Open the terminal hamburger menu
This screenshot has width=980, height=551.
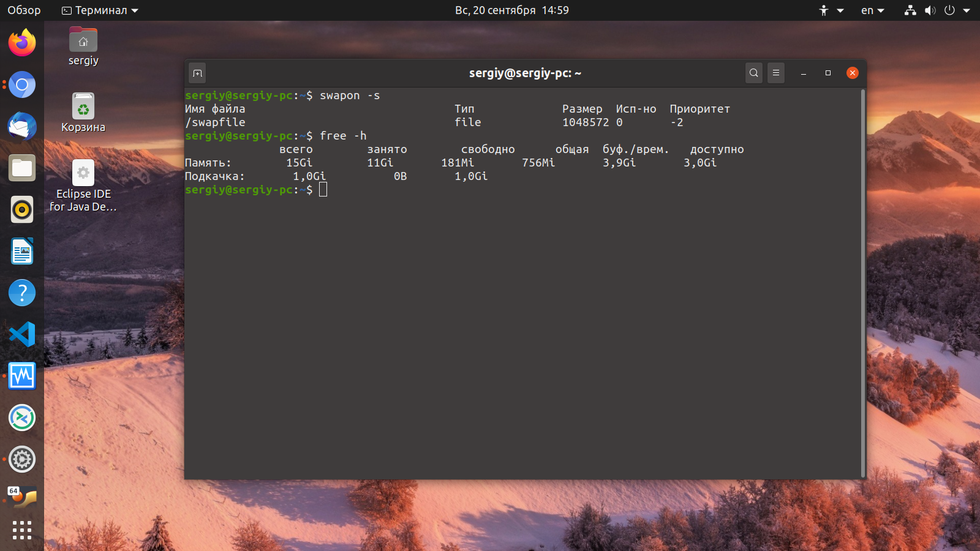776,73
